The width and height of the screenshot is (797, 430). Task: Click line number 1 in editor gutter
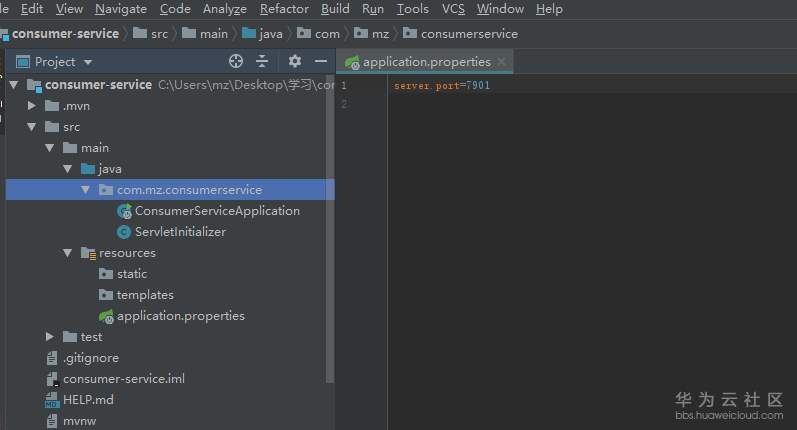[x=344, y=85]
